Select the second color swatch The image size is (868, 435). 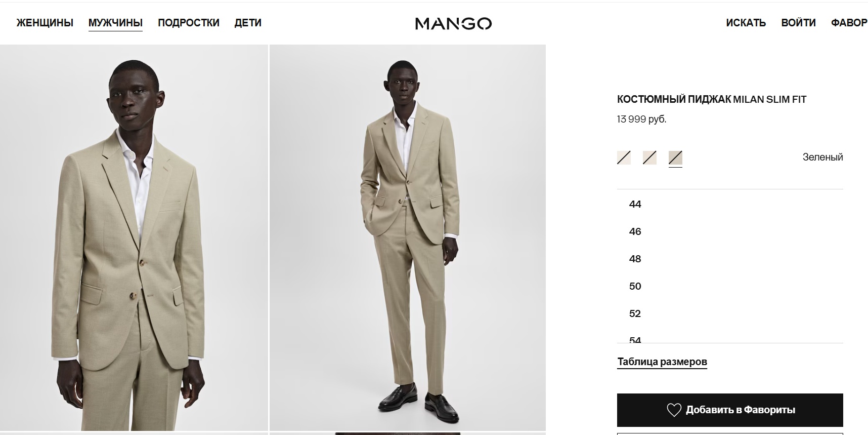[x=649, y=157]
